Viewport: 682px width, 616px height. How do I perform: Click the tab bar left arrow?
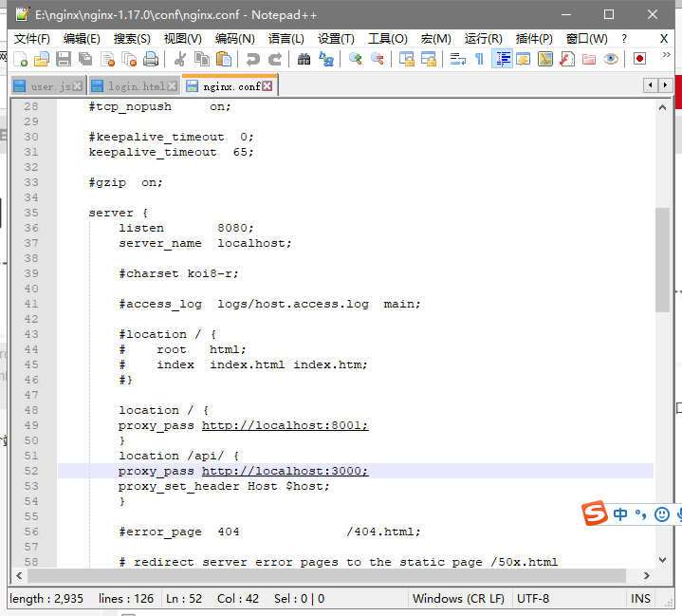tap(650, 84)
